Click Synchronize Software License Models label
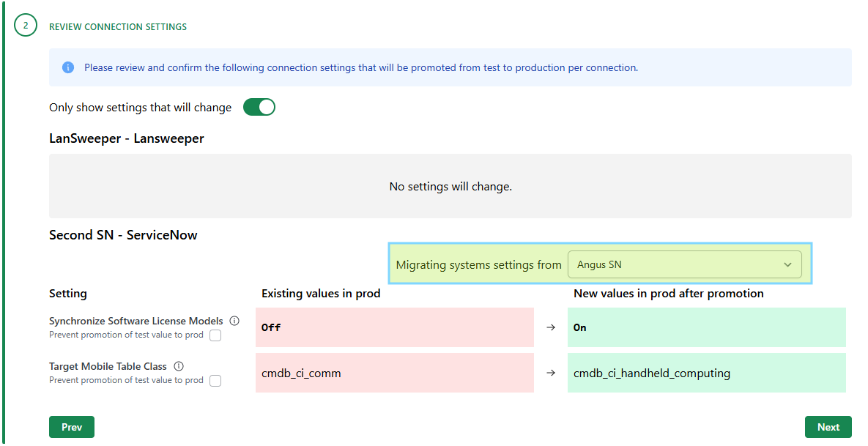 [136, 321]
